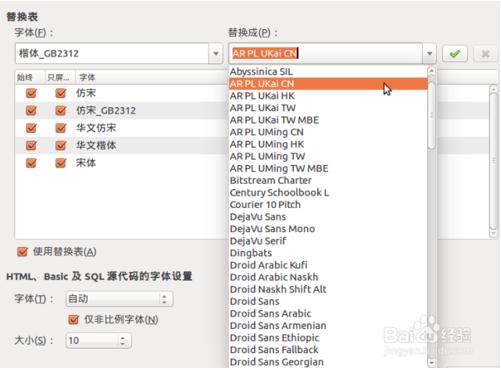Click the green checkmark apply button

455,53
